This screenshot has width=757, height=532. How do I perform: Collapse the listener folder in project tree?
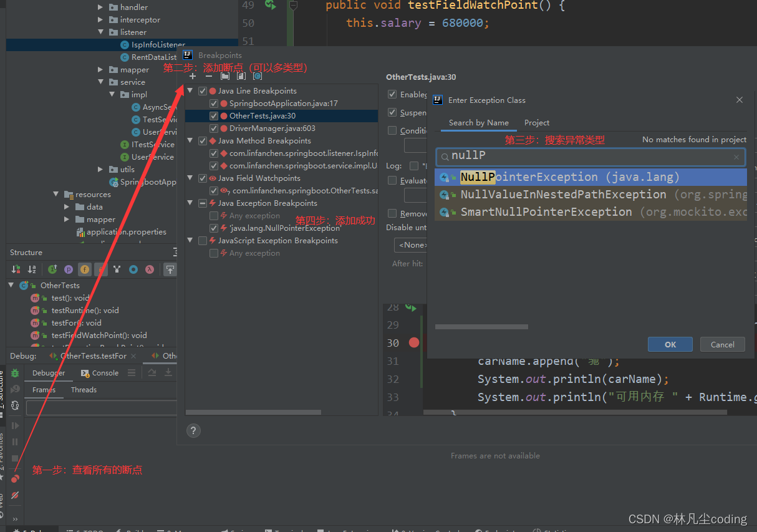(101, 32)
